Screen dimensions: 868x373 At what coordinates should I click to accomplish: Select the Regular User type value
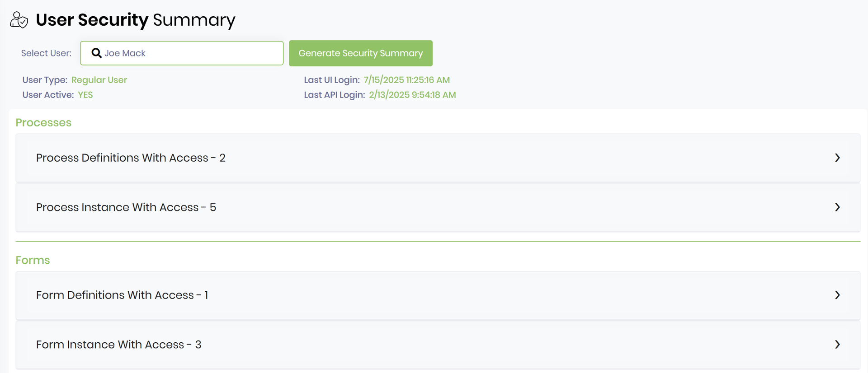(99, 80)
